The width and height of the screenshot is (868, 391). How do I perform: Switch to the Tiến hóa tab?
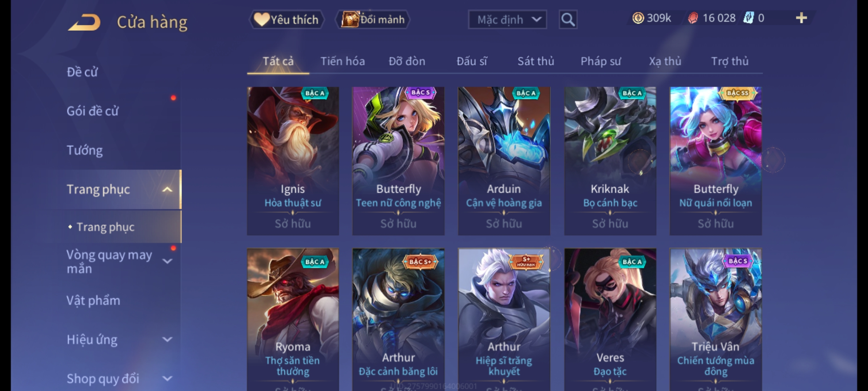coord(342,61)
